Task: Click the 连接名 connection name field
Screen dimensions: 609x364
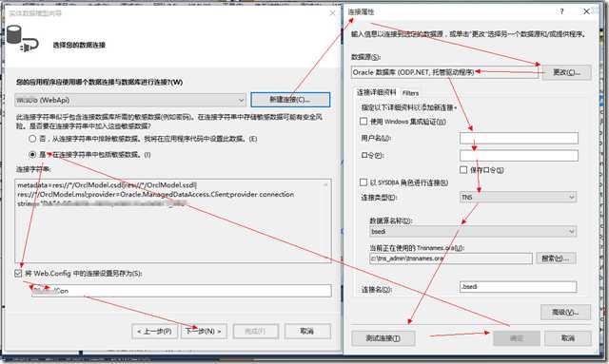Action: tap(518, 287)
